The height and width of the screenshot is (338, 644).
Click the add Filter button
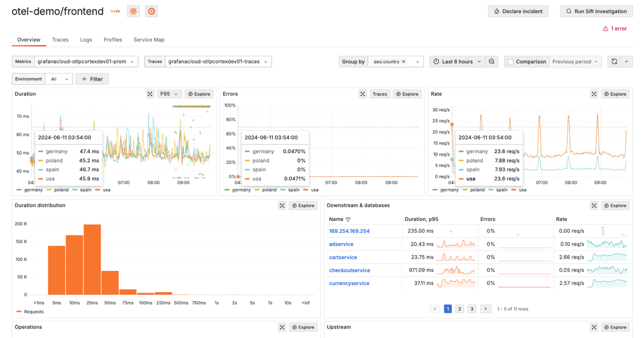(92, 79)
